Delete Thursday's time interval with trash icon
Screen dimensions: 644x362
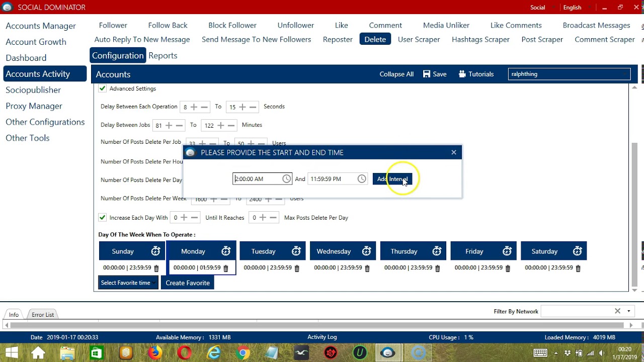pyautogui.click(x=437, y=268)
